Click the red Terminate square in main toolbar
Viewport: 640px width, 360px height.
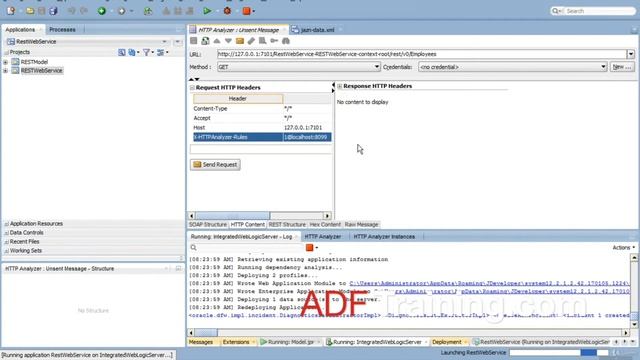point(246,11)
